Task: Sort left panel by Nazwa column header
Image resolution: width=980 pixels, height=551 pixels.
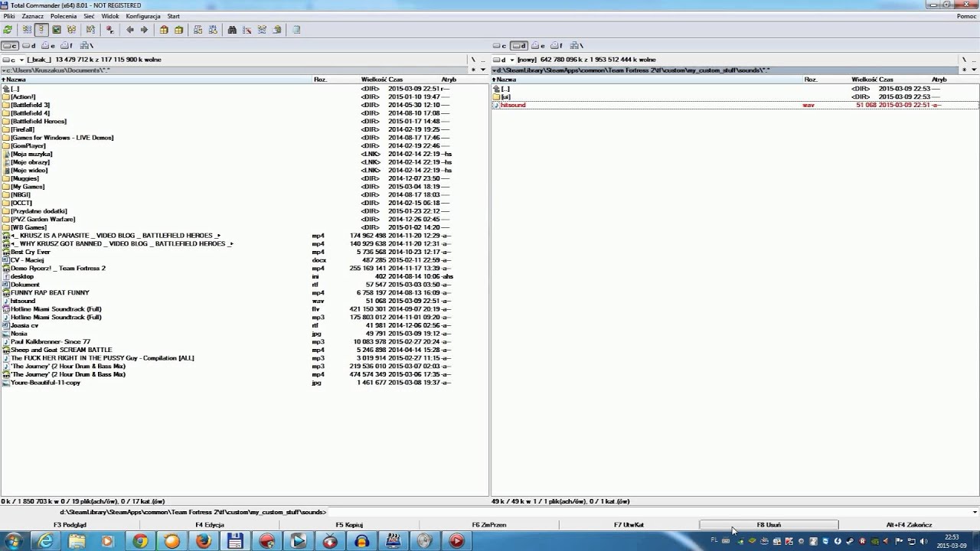Action: [156, 80]
